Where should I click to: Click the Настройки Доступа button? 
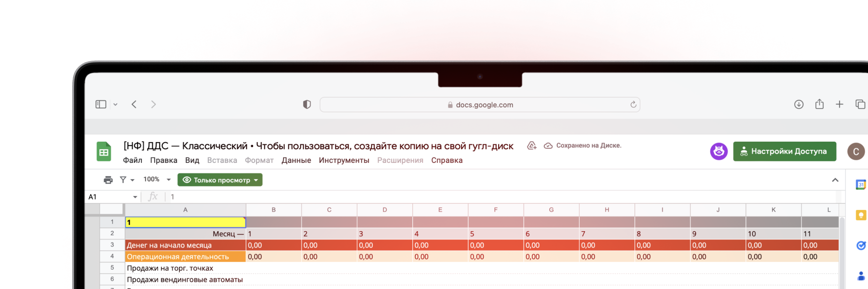point(785,151)
